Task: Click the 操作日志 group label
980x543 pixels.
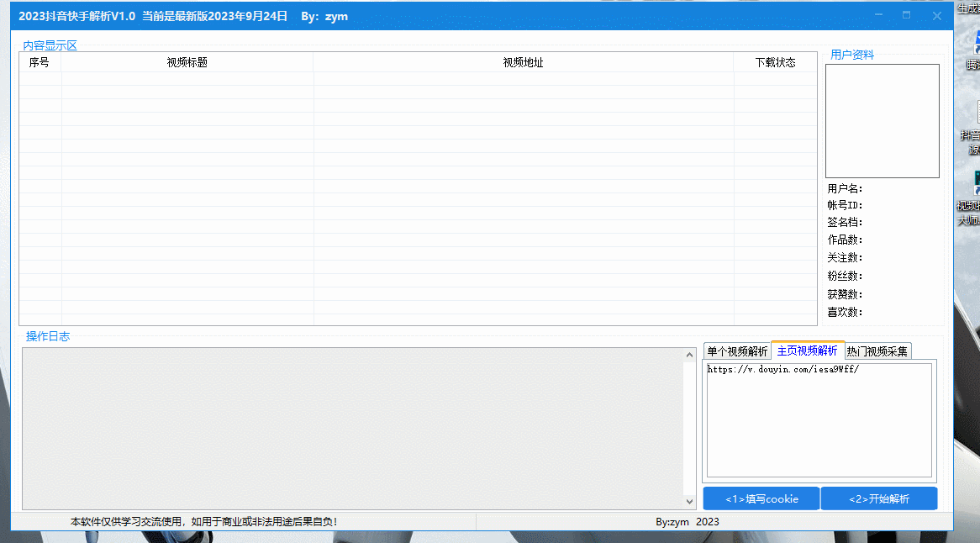Action: [48, 336]
